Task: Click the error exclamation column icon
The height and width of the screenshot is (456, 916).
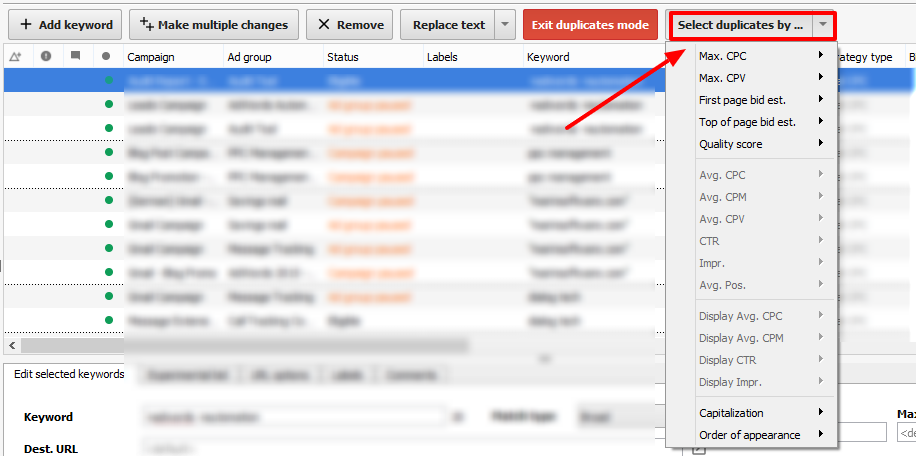Action: coord(46,56)
